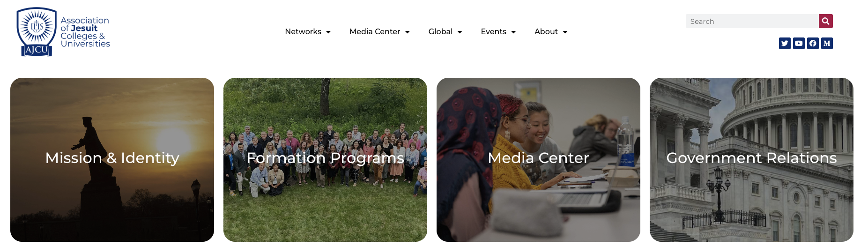Open the AJCU Medium blog icon
The image size is (868, 246).
coord(827,43)
